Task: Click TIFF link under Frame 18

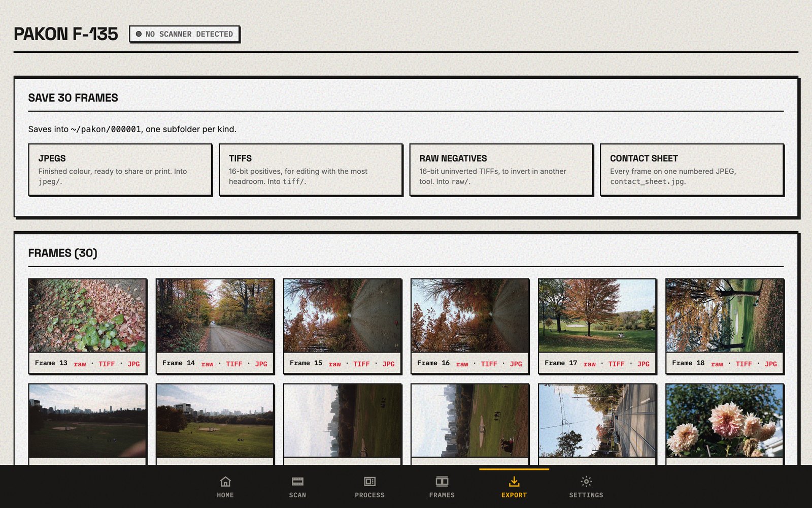Action: (x=743, y=364)
